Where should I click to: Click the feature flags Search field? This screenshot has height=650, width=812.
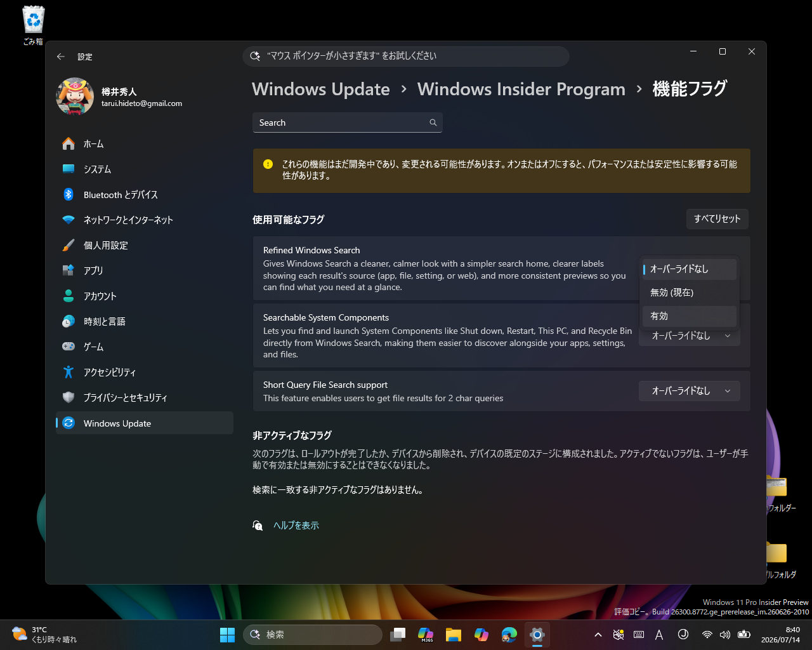(x=348, y=123)
